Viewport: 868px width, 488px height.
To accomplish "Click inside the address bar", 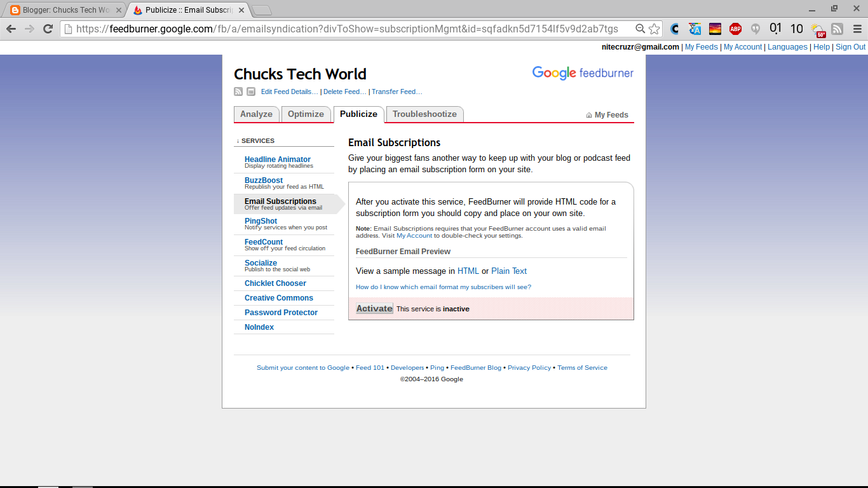I will pos(349,29).
